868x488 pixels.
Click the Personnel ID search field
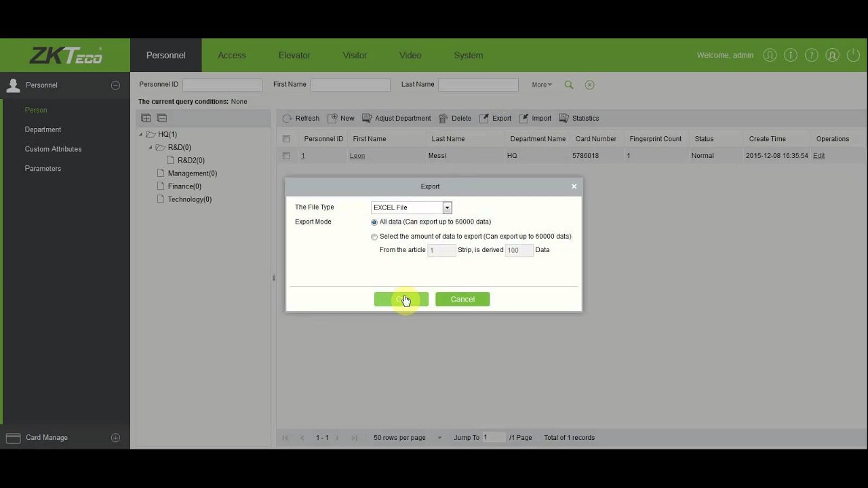pos(222,85)
